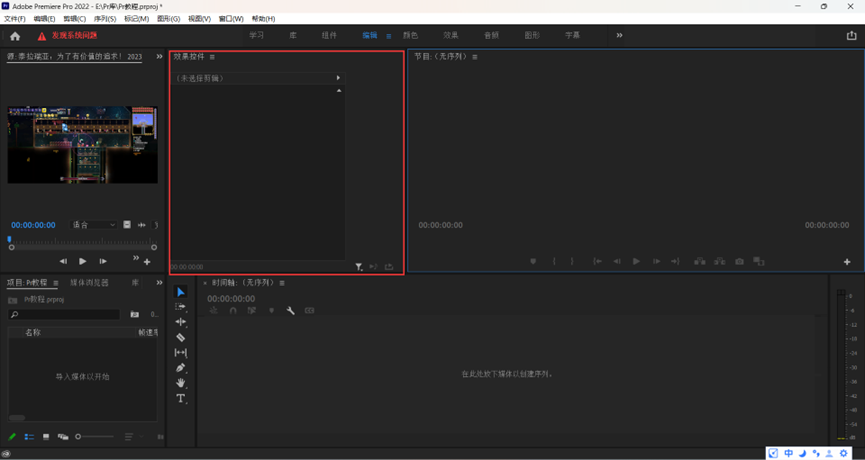Select the Track Select Forward tool
Screen dimensions: 865x460
click(x=181, y=307)
